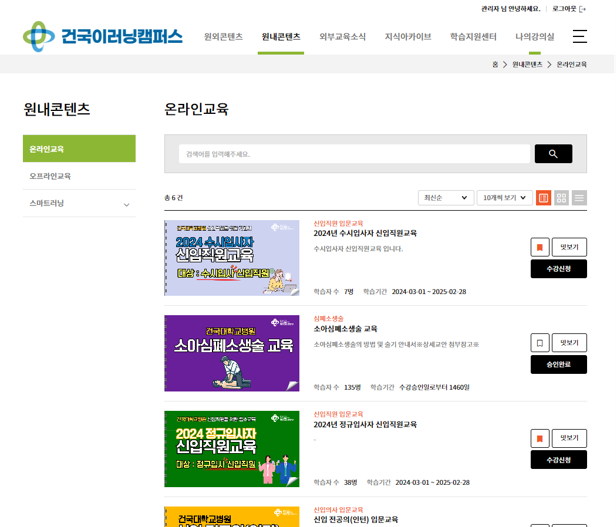Toggle bookmark for 2024년 수시입사자 신입직원교육
The width and height of the screenshot is (616, 527).
click(540, 247)
